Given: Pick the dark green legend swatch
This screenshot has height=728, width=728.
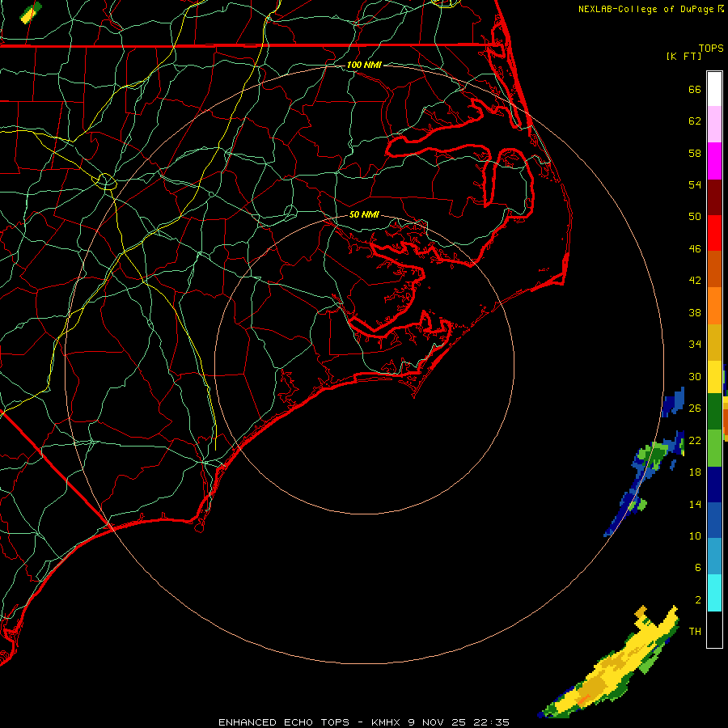Looking at the screenshot, I should (714, 412).
